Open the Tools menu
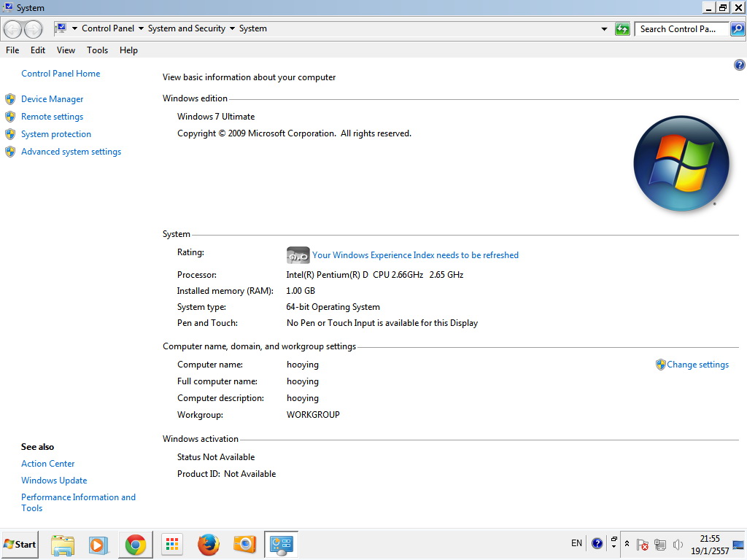The width and height of the screenshot is (747, 560). 97,50
